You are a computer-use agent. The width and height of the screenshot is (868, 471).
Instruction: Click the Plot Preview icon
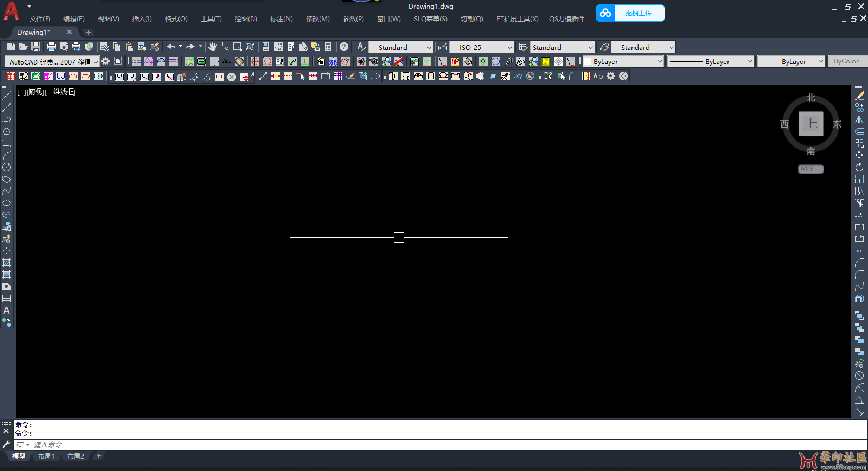[x=64, y=47]
